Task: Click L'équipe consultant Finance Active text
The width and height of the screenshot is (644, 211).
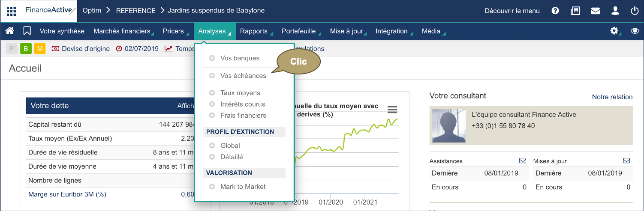Action: click(x=524, y=115)
